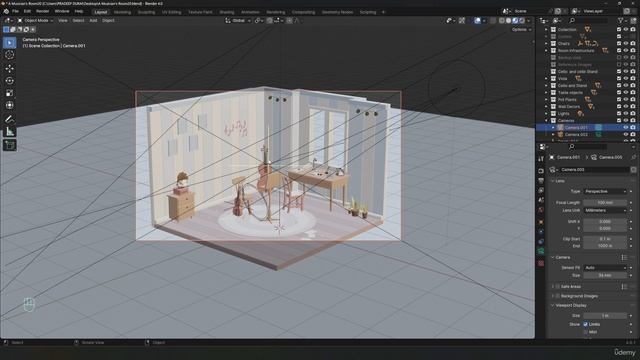This screenshot has width=640, height=360.
Task: Toggle X-ray display in viewport header
Action: [493, 20]
